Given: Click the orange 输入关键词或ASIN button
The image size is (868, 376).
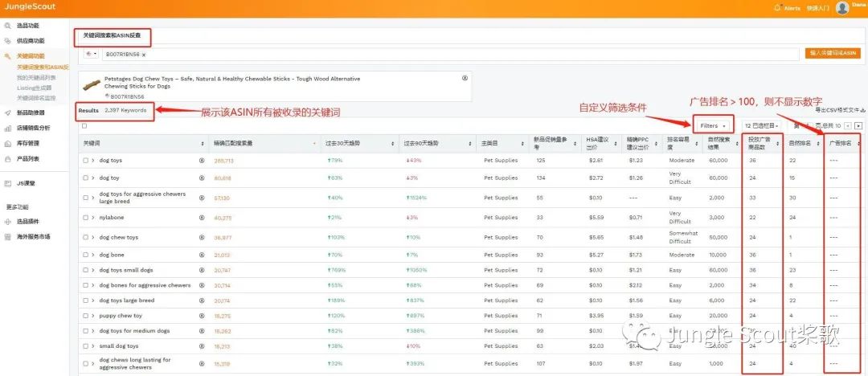Looking at the screenshot, I should (x=833, y=53).
